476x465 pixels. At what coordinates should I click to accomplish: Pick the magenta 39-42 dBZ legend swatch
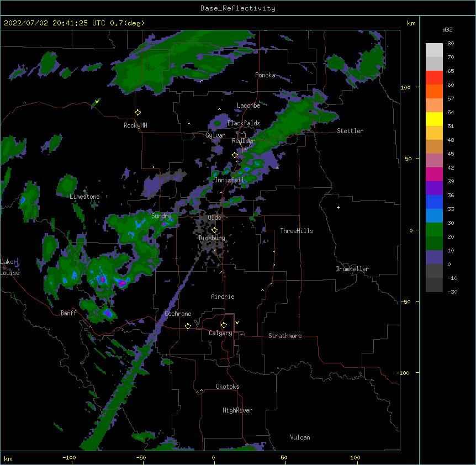point(434,175)
